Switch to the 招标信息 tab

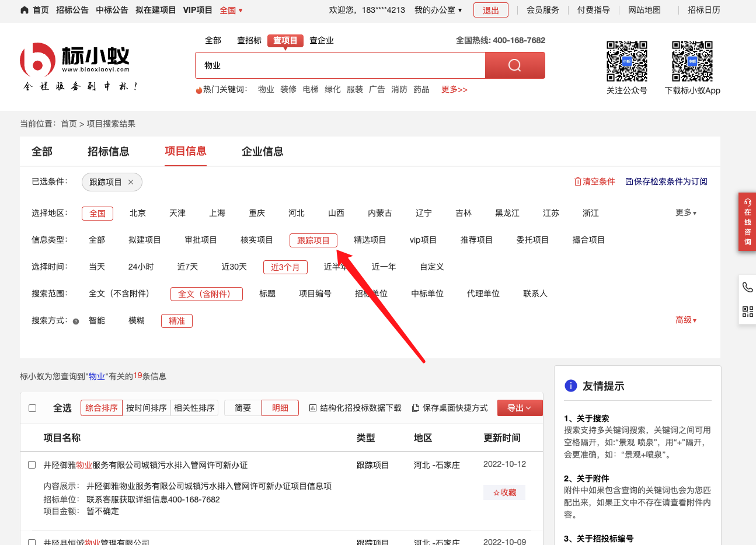(108, 152)
